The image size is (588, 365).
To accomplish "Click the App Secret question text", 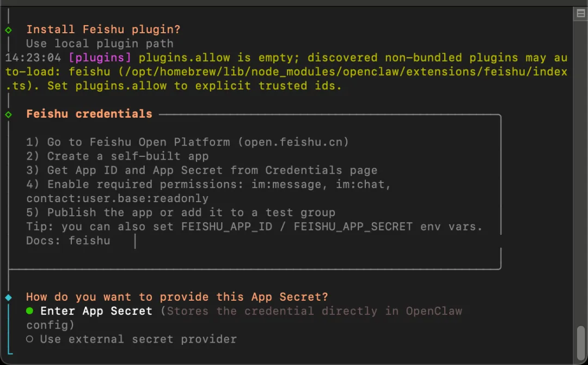I will click(177, 297).
